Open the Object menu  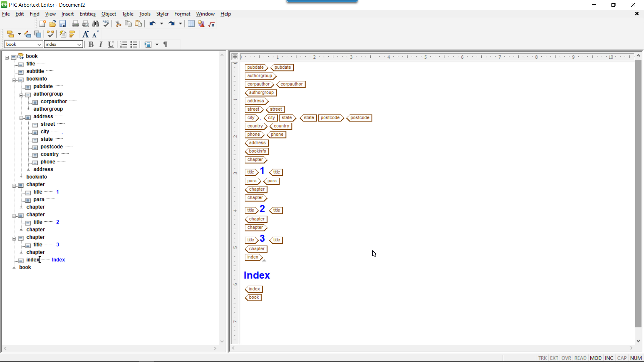coord(109,14)
